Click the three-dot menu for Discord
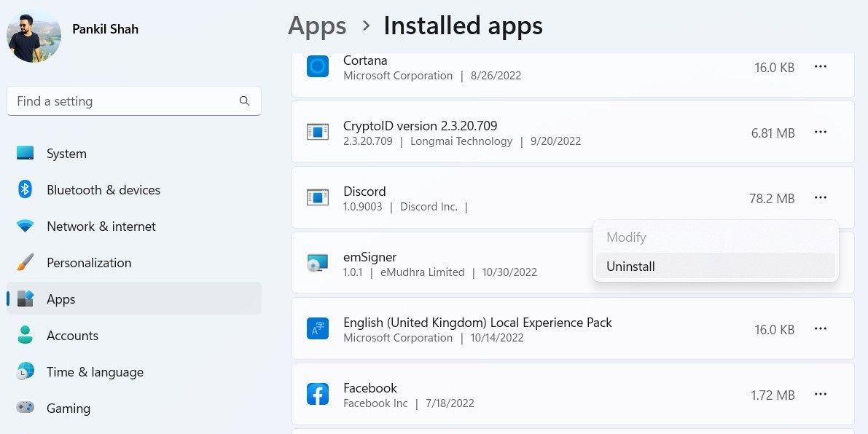This screenshot has height=434, width=868. pyautogui.click(x=821, y=197)
